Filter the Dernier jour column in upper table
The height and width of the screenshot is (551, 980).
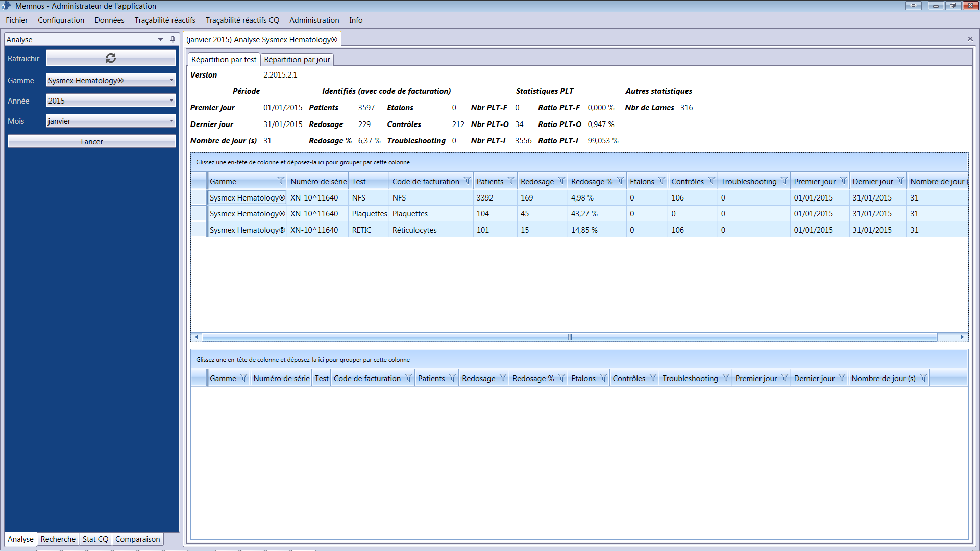pos(900,181)
